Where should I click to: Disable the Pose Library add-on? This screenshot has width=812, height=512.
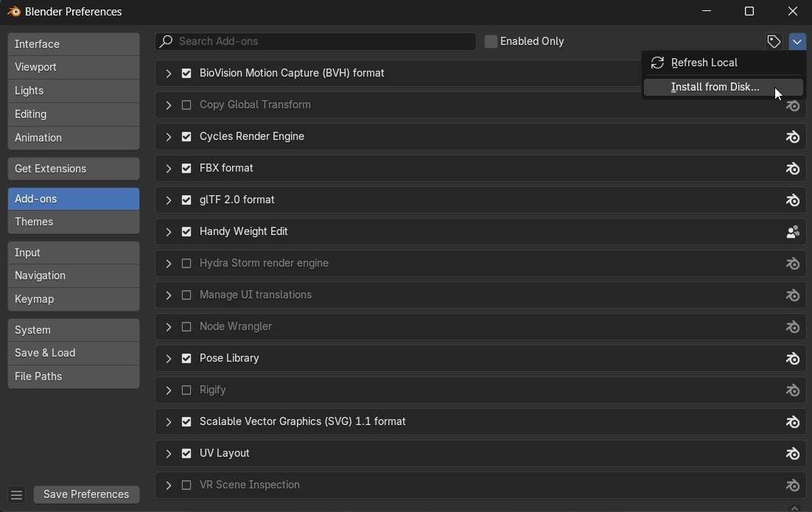186,358
